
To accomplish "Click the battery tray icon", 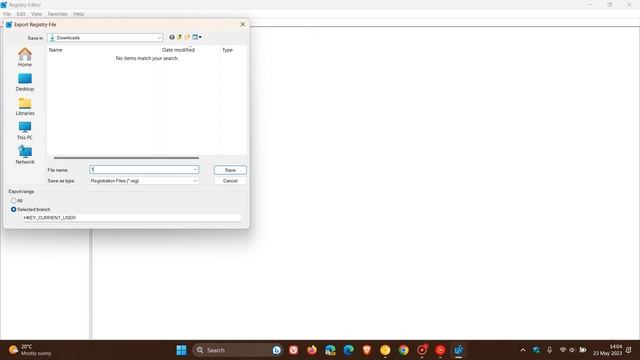I will click(583, 350).
